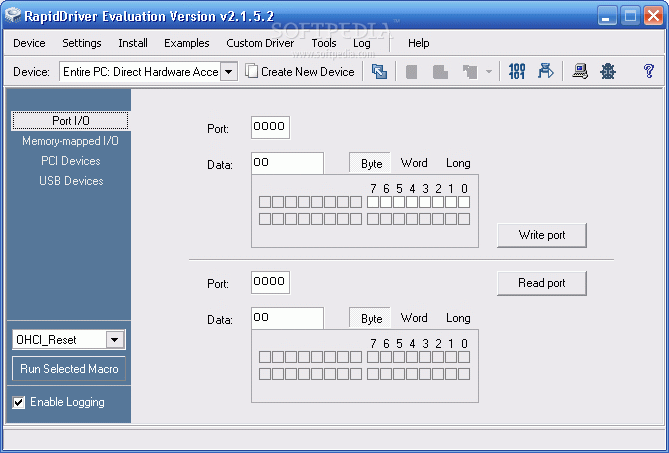669x453 pixels.
Task: Click the bug debug toolbar icon
Action: click(x=608, y=71)
